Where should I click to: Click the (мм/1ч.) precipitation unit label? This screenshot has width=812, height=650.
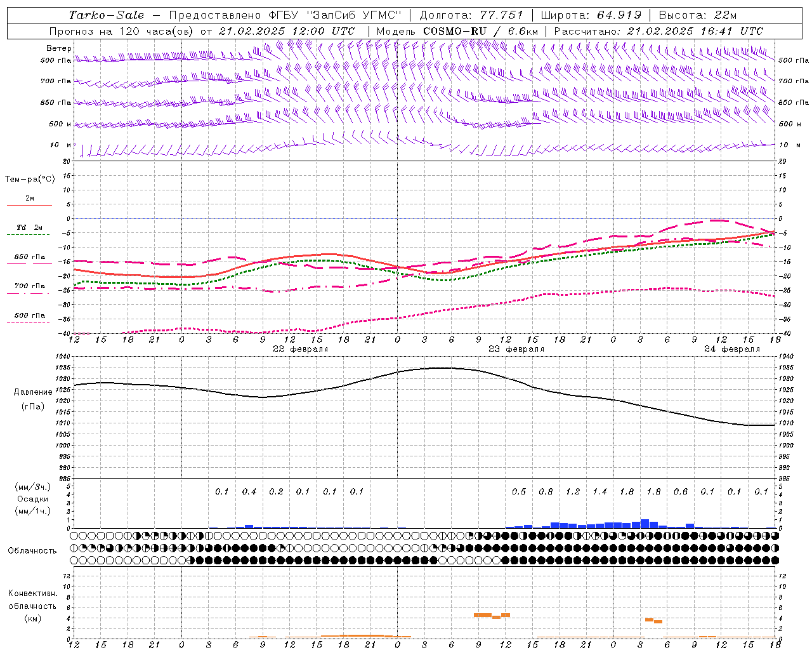point(33,511)
